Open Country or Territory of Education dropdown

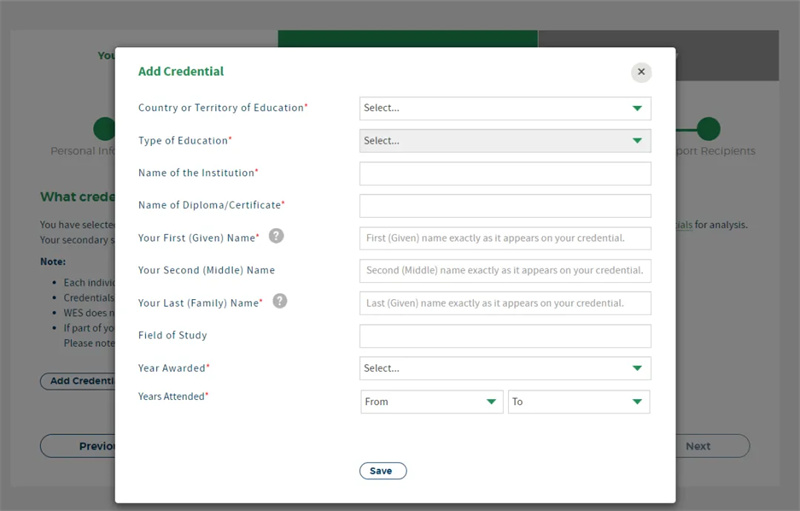(x=504, y=108)
